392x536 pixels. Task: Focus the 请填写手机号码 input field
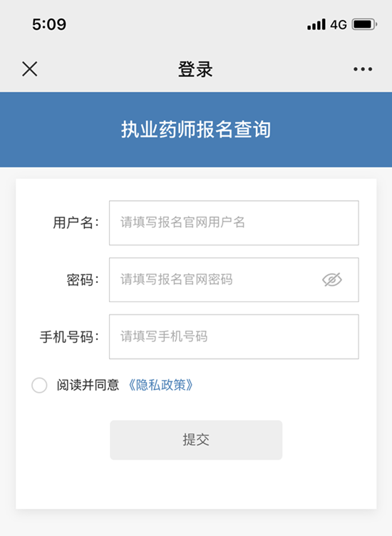234,336
